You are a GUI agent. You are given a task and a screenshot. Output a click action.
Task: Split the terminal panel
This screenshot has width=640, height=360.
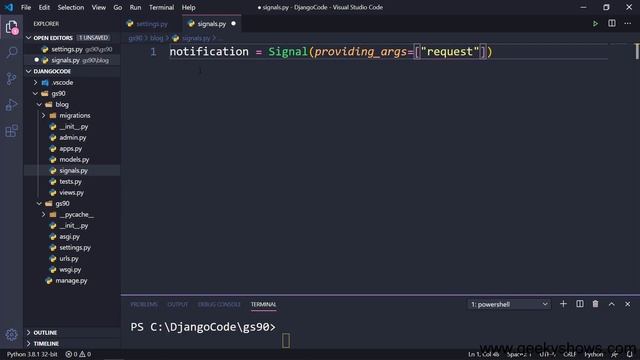pyautogui.click(x=580, y=304)
